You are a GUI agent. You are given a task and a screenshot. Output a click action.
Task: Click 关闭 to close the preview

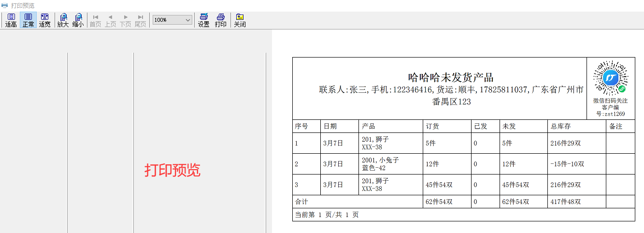[x=240, y=20]
